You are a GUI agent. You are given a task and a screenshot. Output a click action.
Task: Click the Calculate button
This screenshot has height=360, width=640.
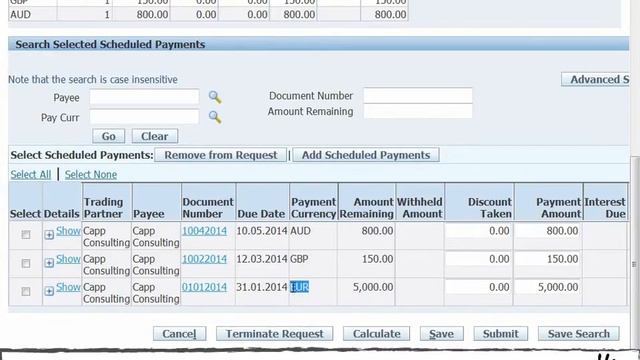tap(376, 334)
